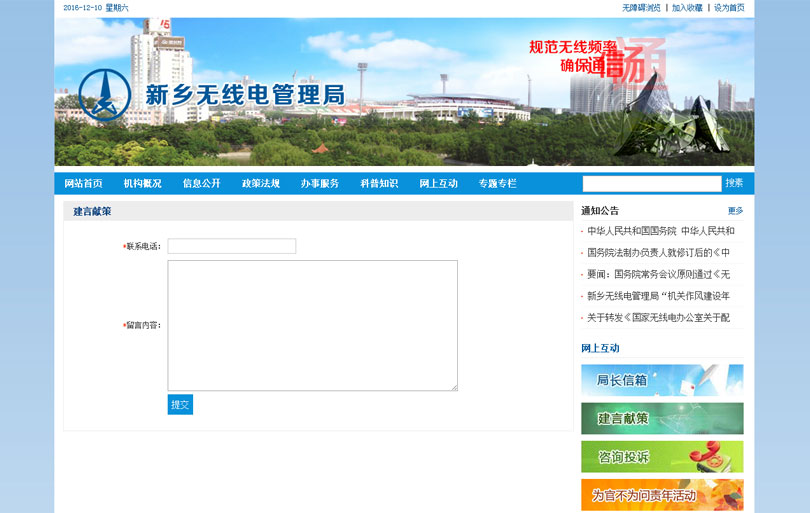Select 信息公开 in navigation bar
810x513 pixels.
click(201, 184)
